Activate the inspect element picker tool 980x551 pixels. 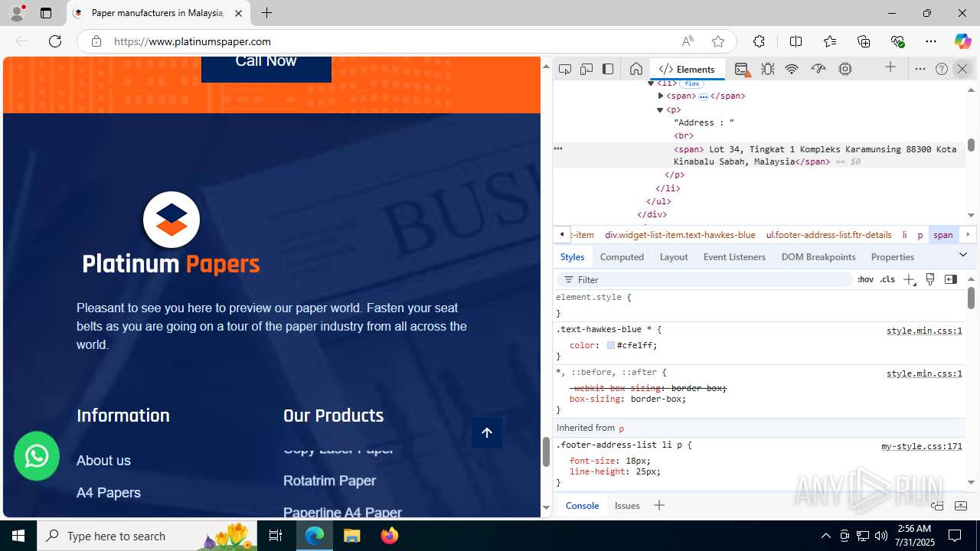point(565,69)
